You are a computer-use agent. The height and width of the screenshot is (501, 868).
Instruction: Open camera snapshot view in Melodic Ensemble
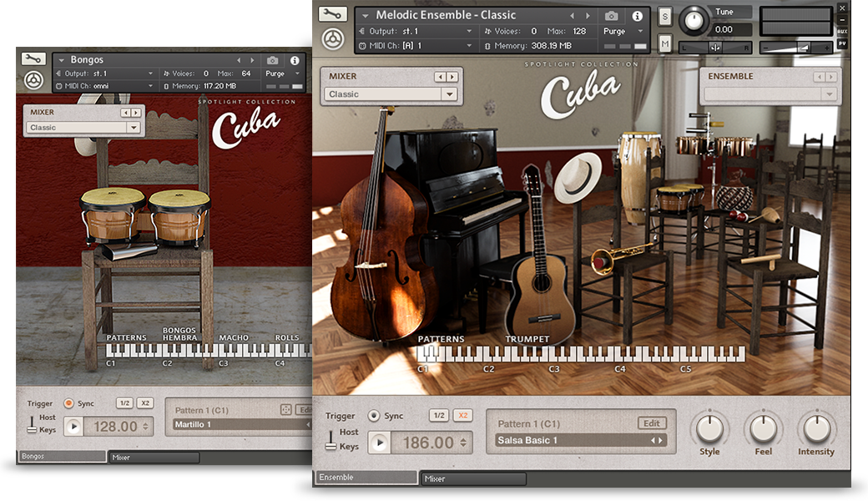(611, 16)
